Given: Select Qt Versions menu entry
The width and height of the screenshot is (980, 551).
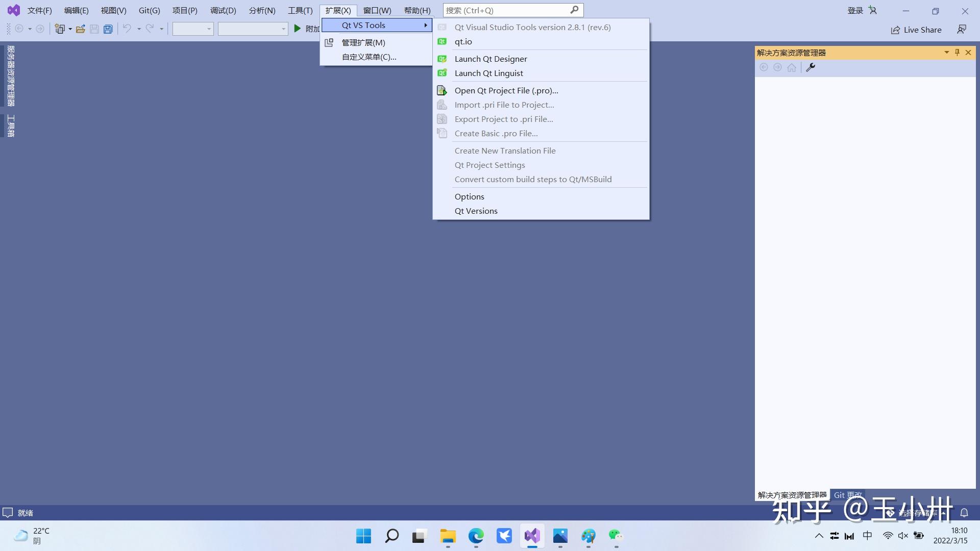Looking at the screenshot, I should coord(541,211).
